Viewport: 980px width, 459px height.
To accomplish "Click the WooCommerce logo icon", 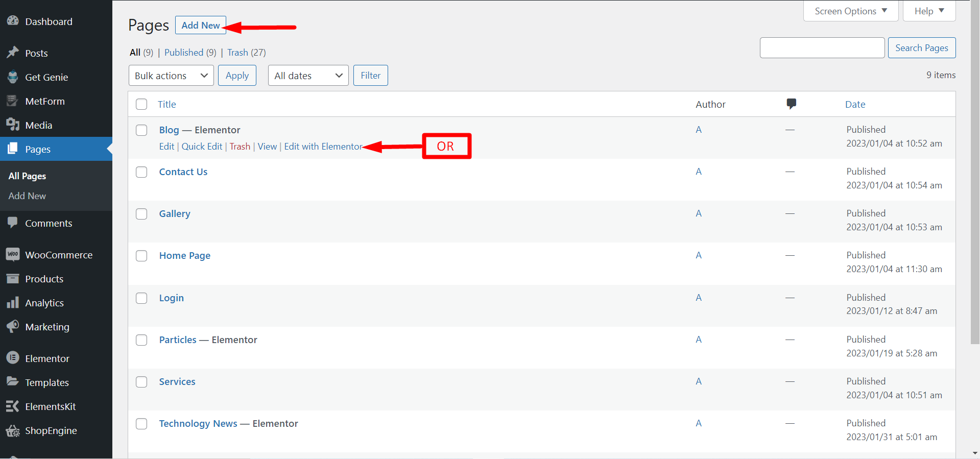I will coord(13,254).
